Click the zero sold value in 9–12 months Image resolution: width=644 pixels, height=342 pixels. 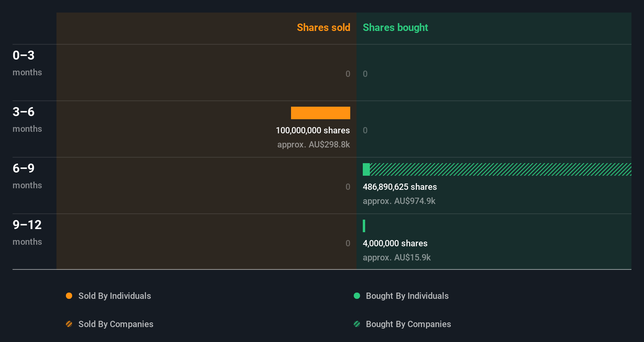(348, 243)
